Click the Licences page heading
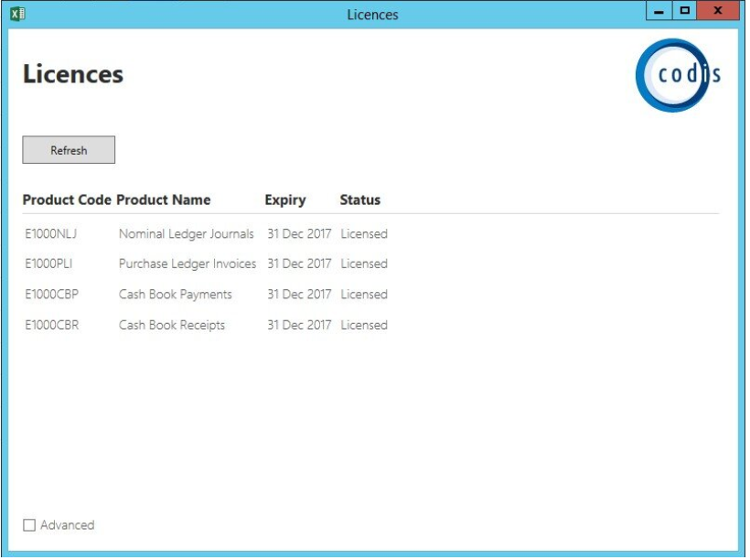 pos(73,74)
